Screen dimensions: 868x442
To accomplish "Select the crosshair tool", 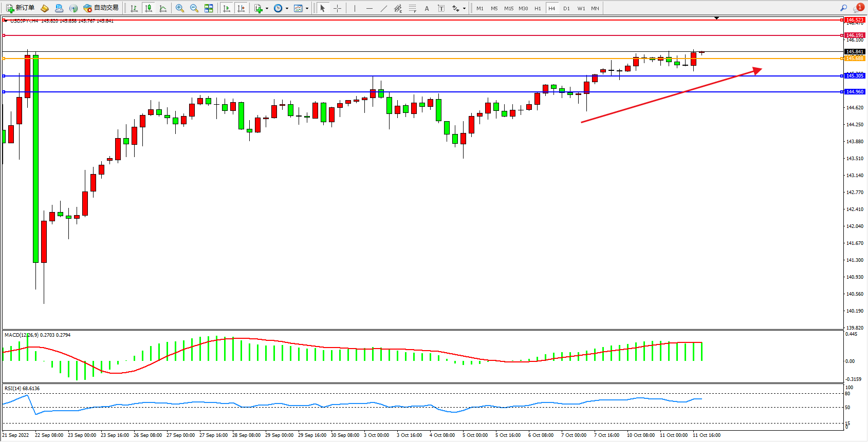I will (x=337, y=8).
